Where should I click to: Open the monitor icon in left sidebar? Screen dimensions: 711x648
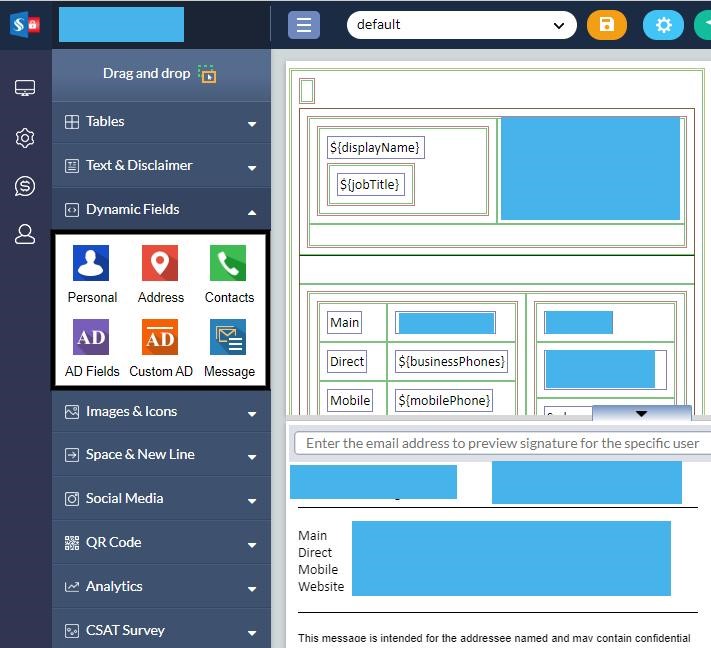coord(25,89)
